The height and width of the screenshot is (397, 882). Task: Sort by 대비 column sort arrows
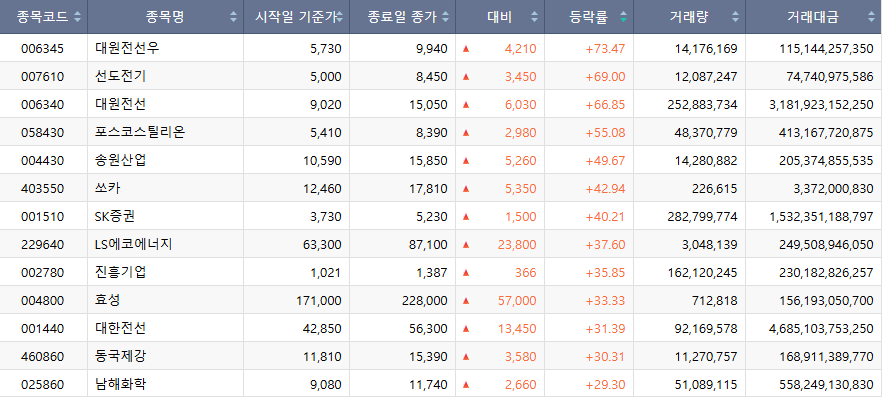(534, 17)
